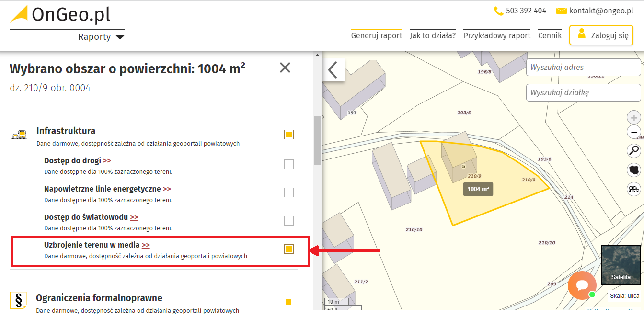
Task: Open the Raporty dropdown menu
Action: (101, 36)
